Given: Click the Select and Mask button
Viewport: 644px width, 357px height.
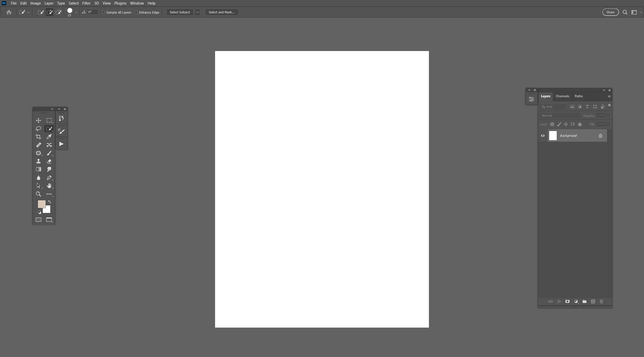Looking at the screenshot, I should [x=221, y=12].
